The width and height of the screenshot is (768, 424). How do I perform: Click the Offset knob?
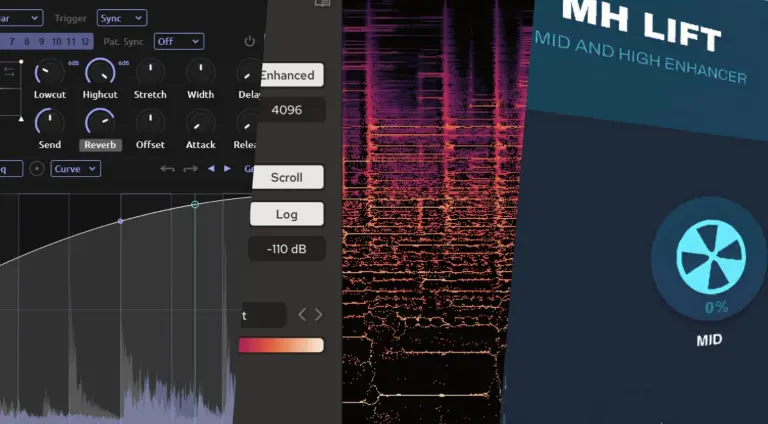pos(150,123)
